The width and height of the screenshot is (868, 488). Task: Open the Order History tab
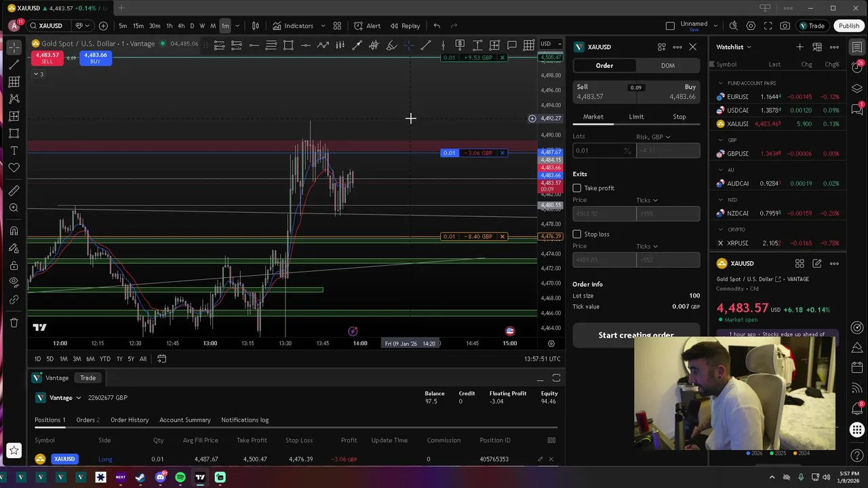click(x=130, y=420)
